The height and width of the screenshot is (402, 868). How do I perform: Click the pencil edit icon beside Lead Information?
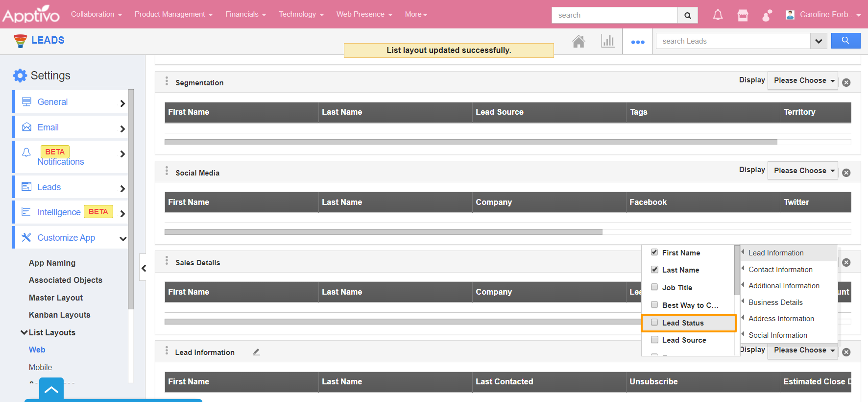coord(256,352)
